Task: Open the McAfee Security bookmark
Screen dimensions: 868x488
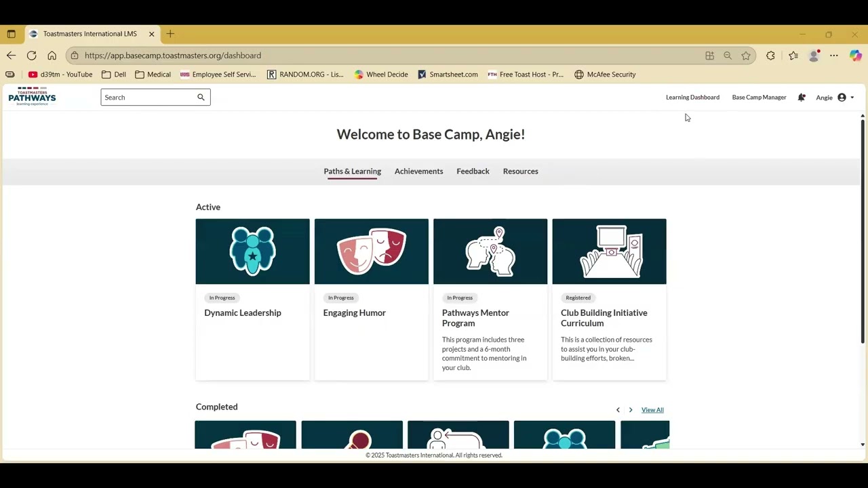Action: pos(605,75)
